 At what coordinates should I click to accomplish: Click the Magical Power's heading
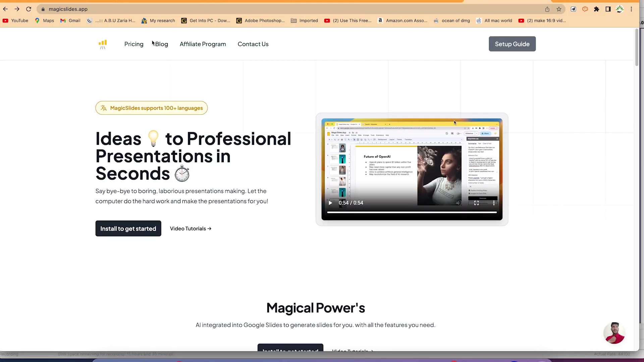tap(316, 308)
